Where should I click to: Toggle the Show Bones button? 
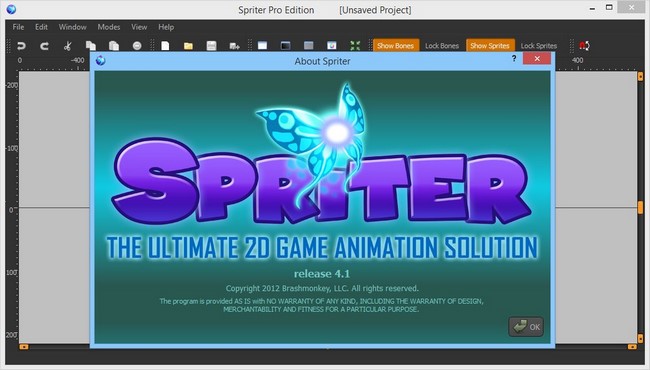click(x=395, y=46)
